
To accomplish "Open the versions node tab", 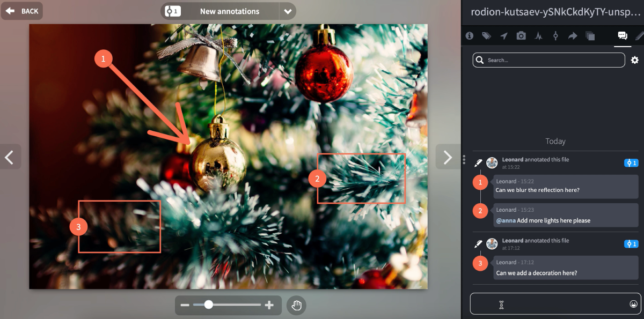I will tap(555, 36).
